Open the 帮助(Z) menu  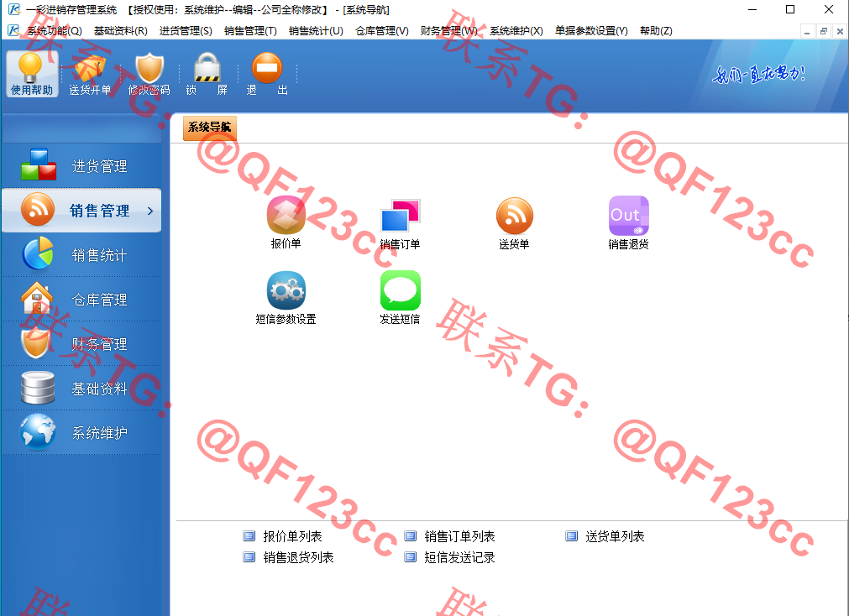pyautogui.click(x=656, y=31)
